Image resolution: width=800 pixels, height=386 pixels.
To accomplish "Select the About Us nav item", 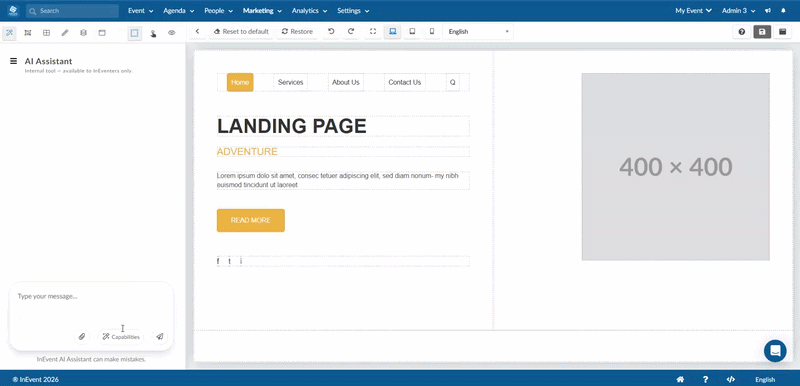I will click(345, 82).
